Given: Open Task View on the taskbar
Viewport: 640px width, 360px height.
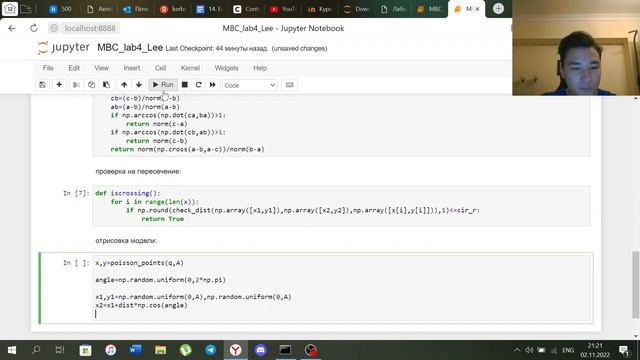Looking at the screenshot, I should point(60,350).
